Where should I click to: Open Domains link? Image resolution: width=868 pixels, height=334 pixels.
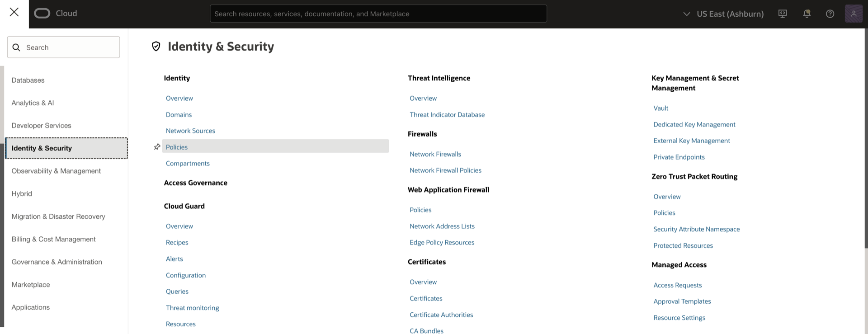(x=179, y=115)
